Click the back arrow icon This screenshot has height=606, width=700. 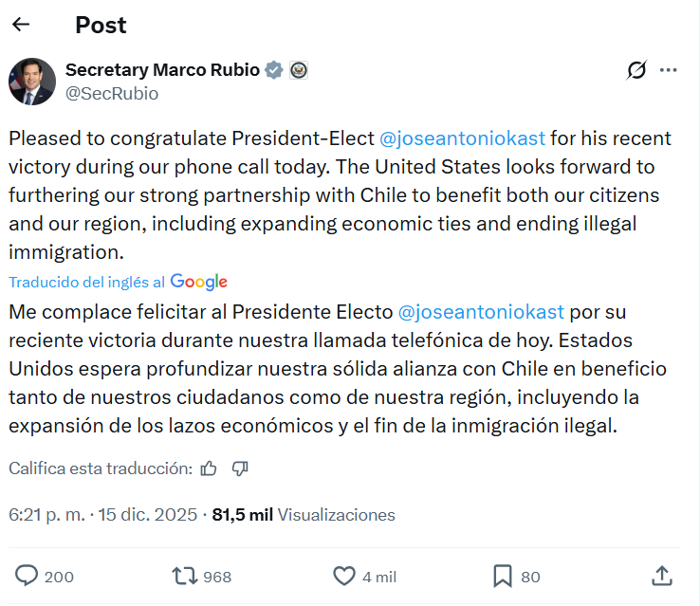(21, 25)
